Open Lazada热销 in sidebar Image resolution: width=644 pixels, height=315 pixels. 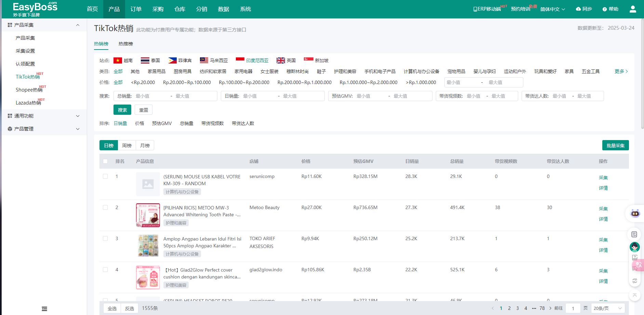[x=28, y=103]
